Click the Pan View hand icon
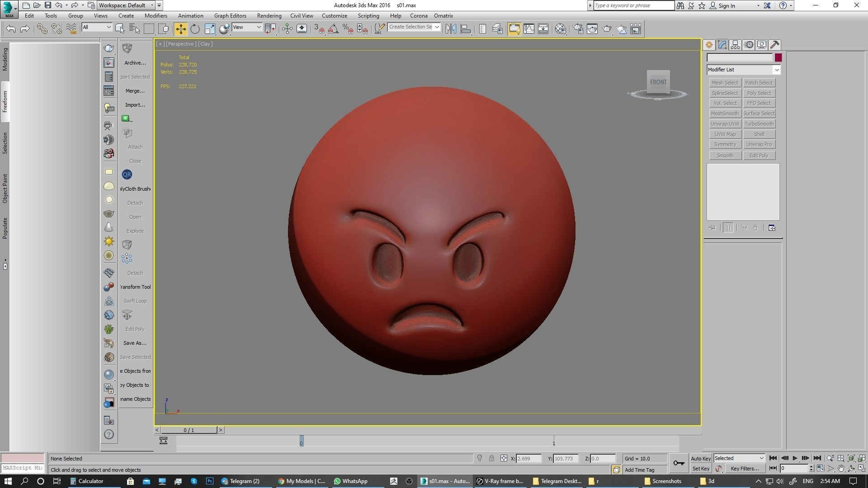 click(x=841, y=469)
